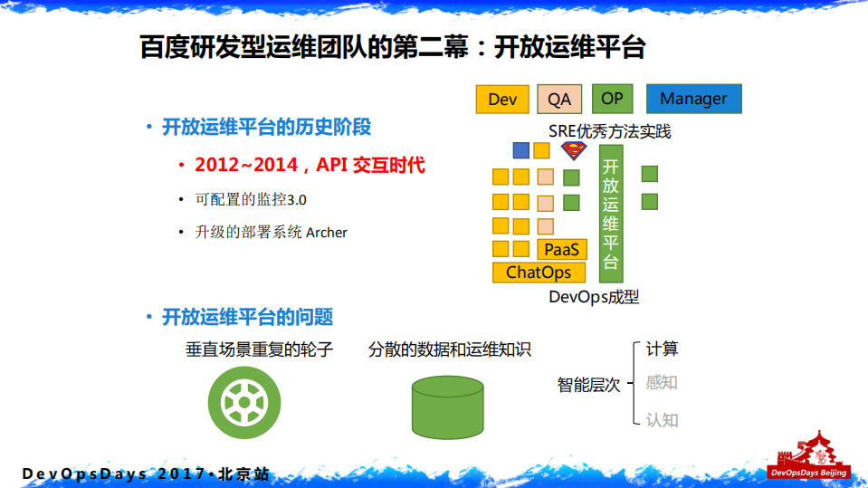Image resolution: width=868 pixels, height=488 pixels.
Task: Click the Superman logo icon
Action: pos(574,150)
